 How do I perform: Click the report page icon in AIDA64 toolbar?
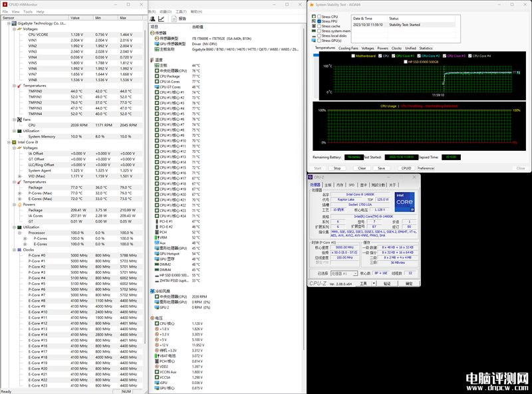(174, 19)
